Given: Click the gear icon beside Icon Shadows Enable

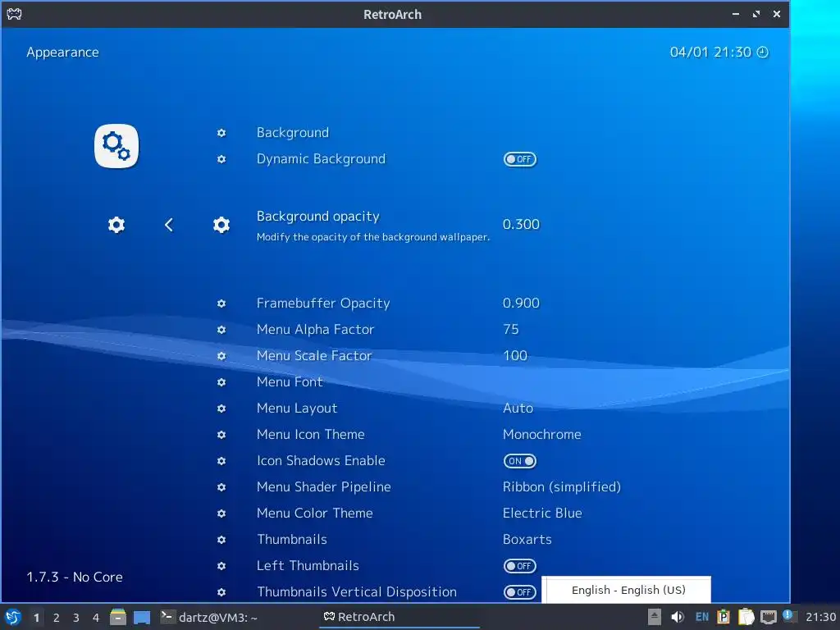Looking at the screenshot, I should click(x=221, y=461).
